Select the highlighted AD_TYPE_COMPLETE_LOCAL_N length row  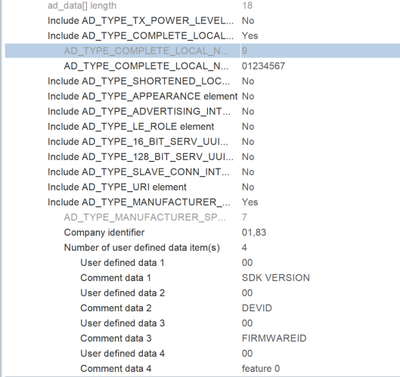coord(202,51)
